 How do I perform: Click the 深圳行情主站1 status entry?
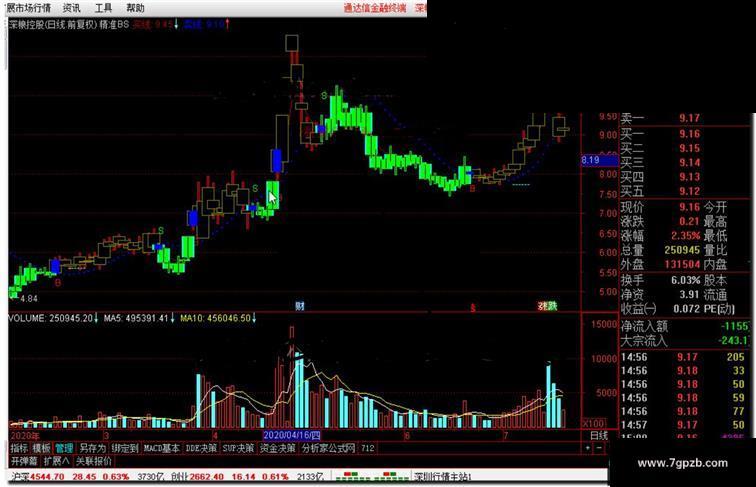click(x=443, y=477)
